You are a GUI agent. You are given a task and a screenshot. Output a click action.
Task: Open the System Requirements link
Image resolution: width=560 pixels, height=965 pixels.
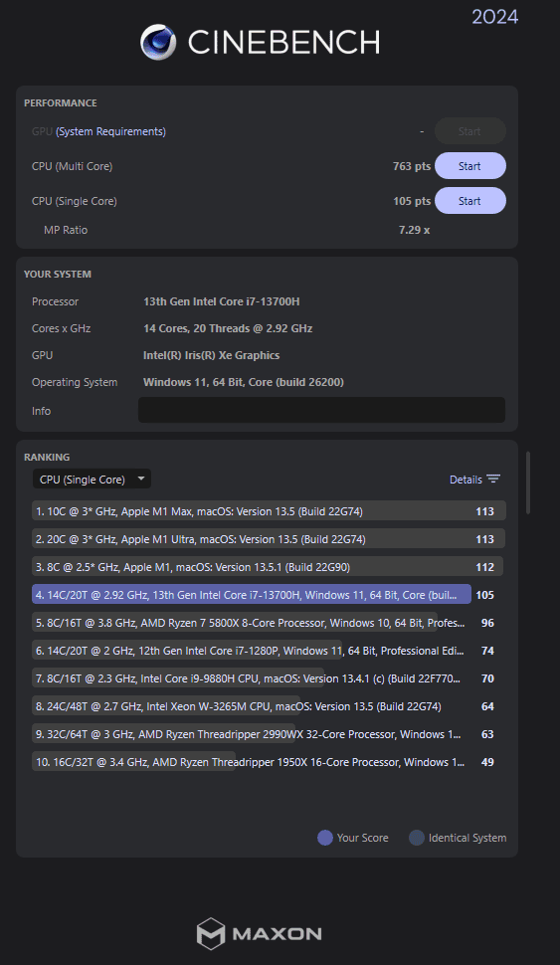coord(110,131)
